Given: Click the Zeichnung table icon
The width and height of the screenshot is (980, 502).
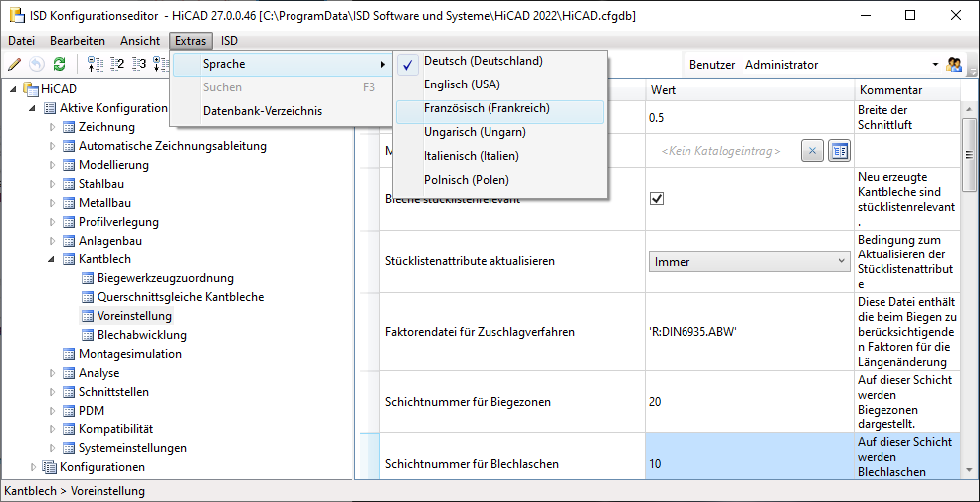Looking at the screenshot, I should [69, 127].
